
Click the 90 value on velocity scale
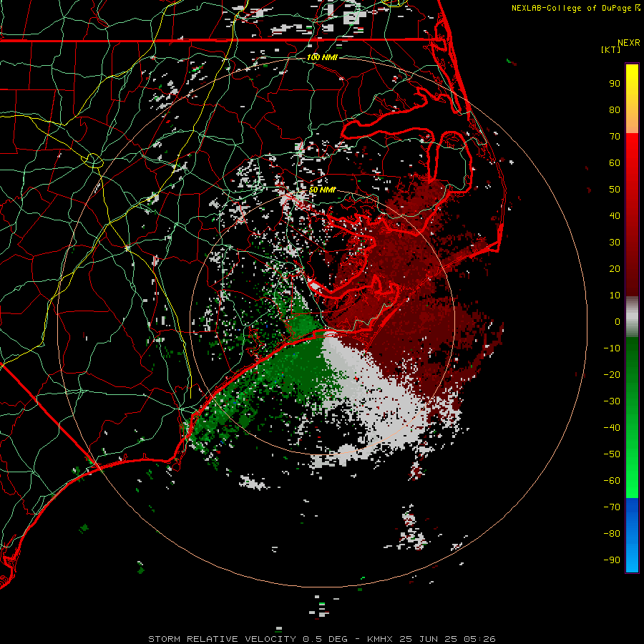click(x=615, y=84)
